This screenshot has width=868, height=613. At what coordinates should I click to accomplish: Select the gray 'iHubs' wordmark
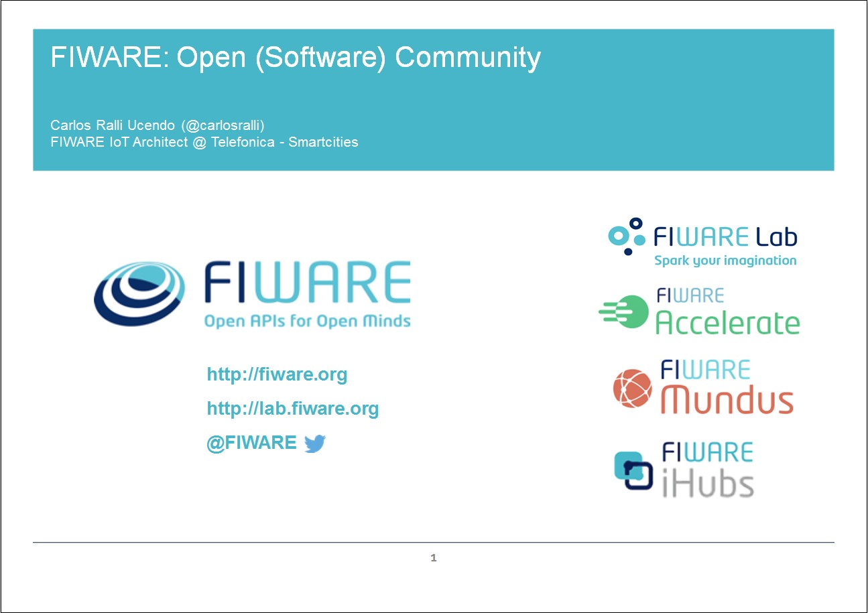[707, 482]
